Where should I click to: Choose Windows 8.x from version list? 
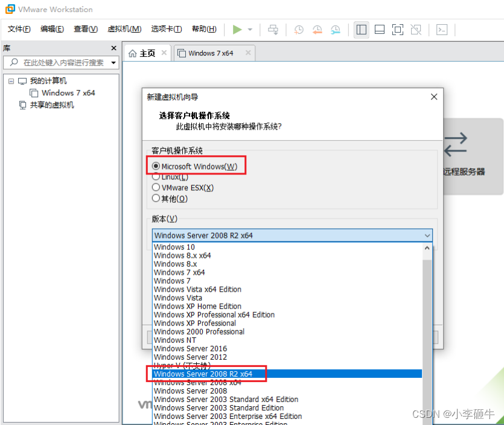point(287,264)
